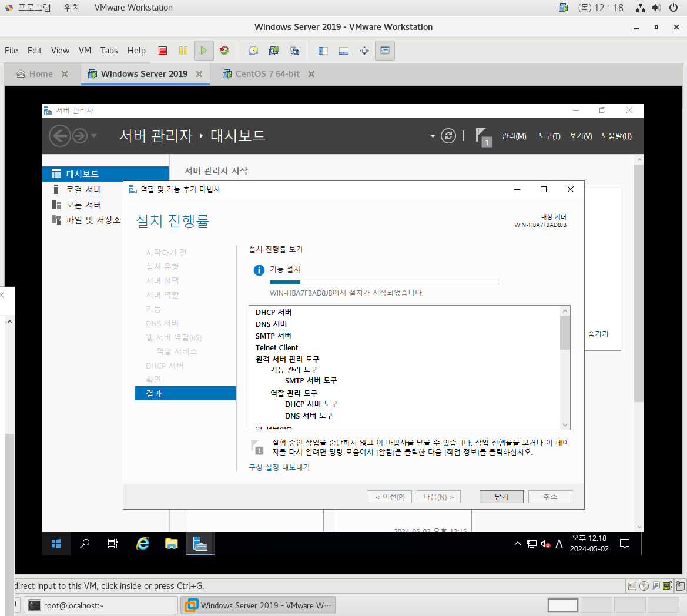Click the green power on play icon

[x=203, y=51]
